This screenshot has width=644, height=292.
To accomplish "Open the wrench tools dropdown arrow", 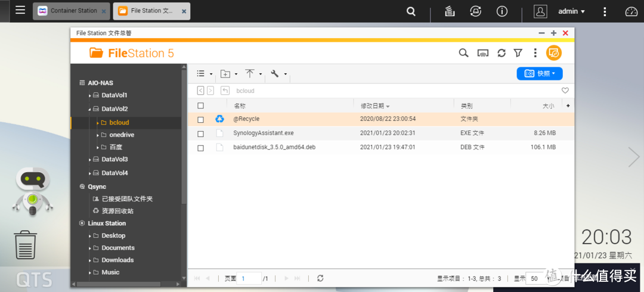I will (285, 74).
